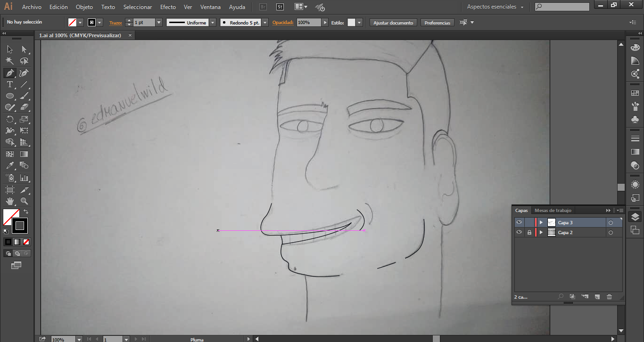The height and width of the screenshot is (342, 644).
Task: Open the Trazo stroke panel link
Action: 116,23
